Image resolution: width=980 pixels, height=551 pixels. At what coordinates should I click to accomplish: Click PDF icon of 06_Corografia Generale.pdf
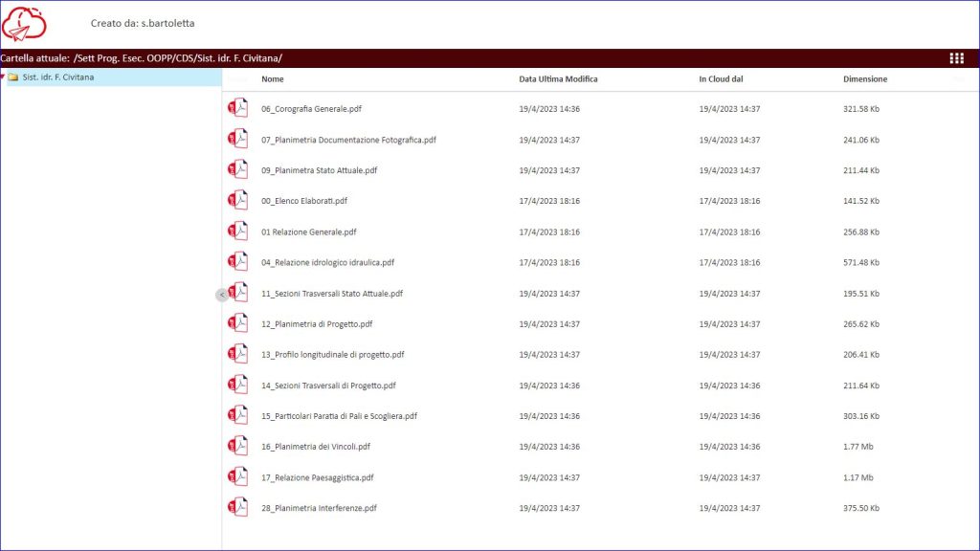237,109
